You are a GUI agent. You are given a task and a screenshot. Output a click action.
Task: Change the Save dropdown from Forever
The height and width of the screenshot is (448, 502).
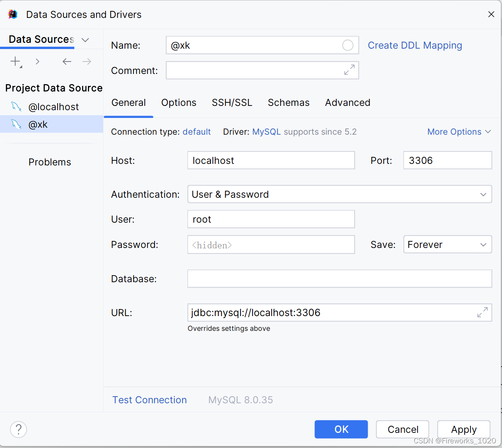coord(448,244)
